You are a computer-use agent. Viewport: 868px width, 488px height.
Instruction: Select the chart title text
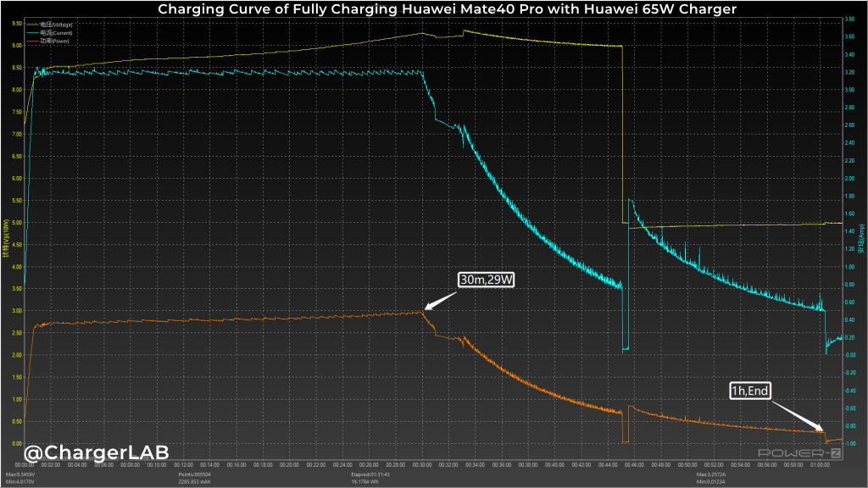(x=448, y=8)
